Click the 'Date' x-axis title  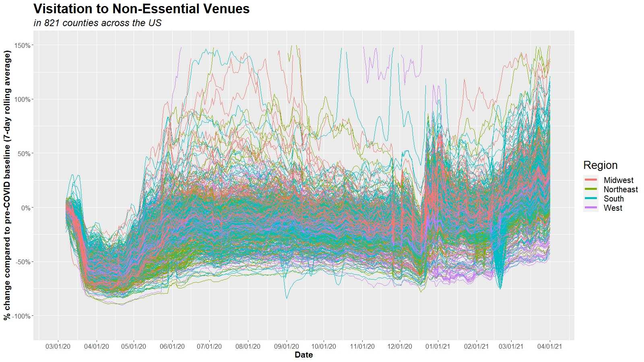coord(303,355)
